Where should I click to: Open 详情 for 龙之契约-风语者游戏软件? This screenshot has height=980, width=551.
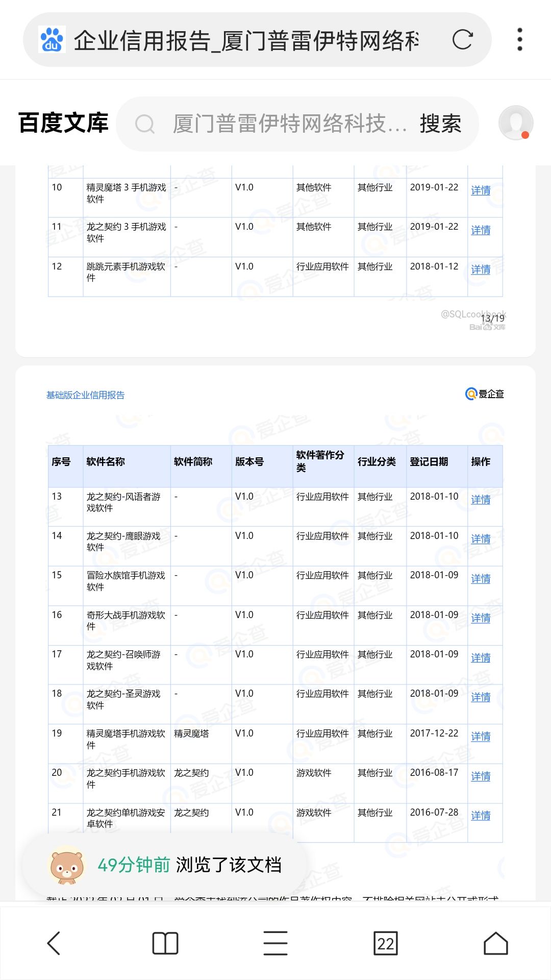(481, 500)
